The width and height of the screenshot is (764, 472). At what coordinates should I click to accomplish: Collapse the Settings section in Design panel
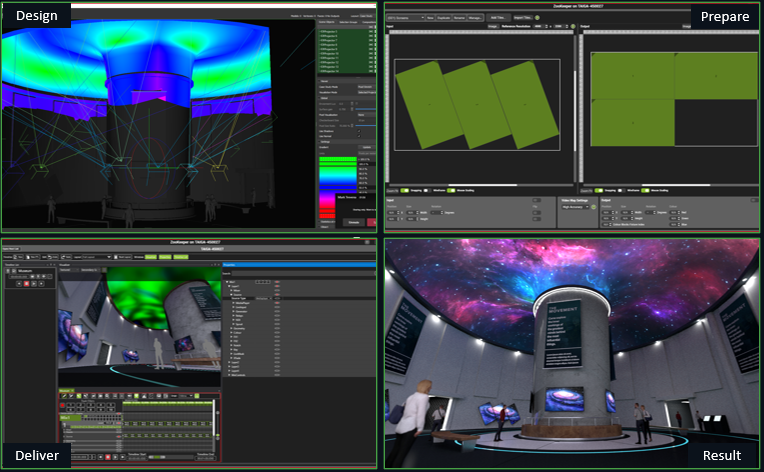[319, 142]
